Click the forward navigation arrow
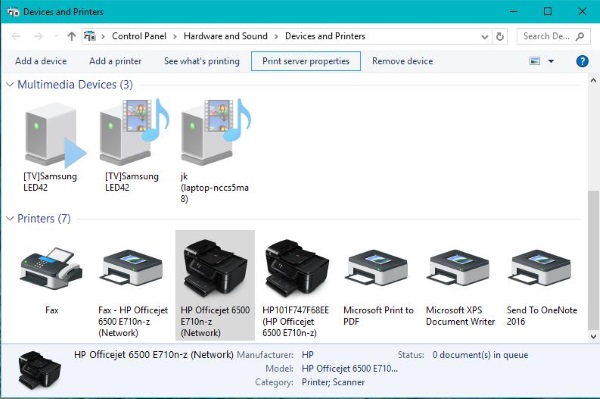600x399 pixels. click(38, 36)
